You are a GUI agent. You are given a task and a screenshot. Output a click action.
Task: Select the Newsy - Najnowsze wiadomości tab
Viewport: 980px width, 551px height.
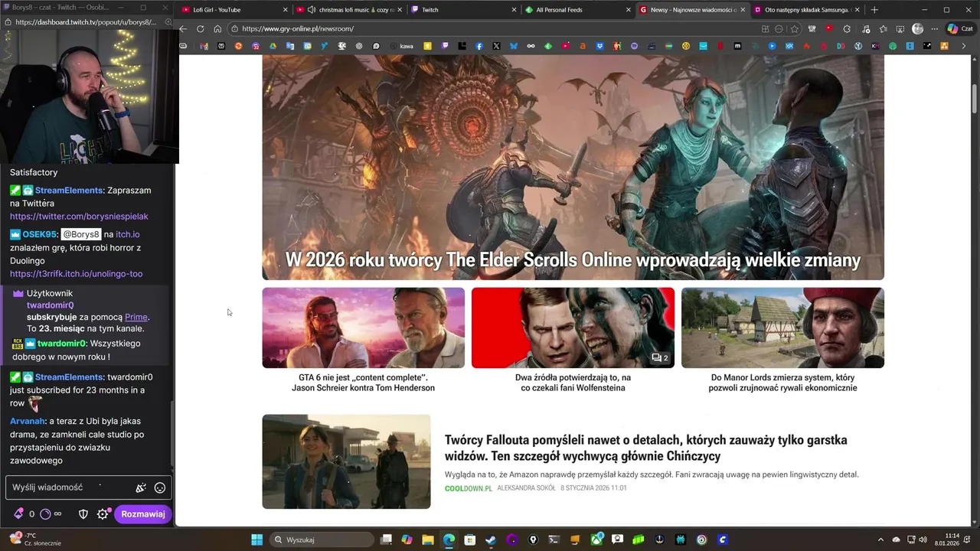click(692, 10)
